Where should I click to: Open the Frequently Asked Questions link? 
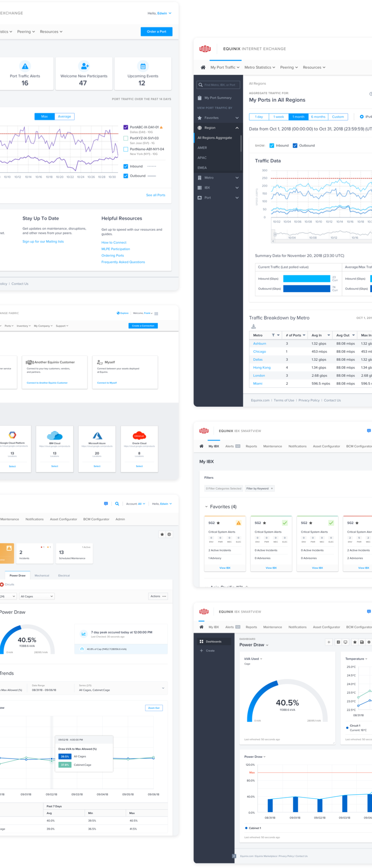[123, 262]
